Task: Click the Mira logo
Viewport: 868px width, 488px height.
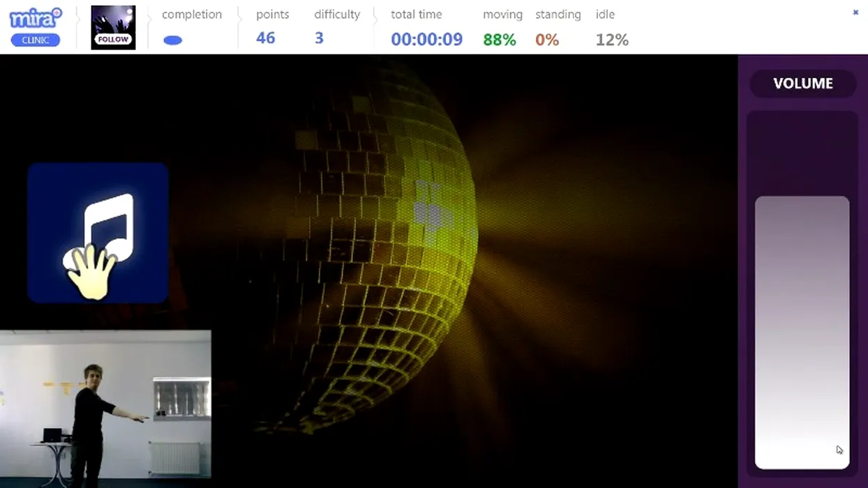Action: [x=35, y=17]
